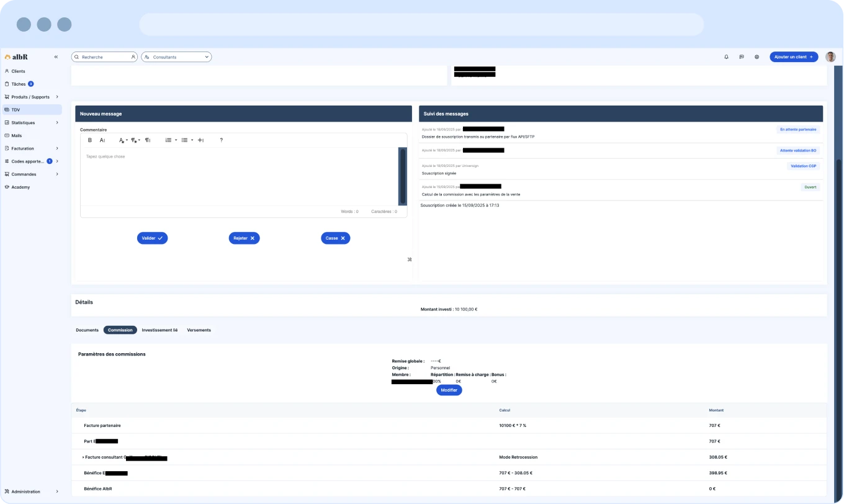Toggle bold formatting in comment editor

point(90,140)
